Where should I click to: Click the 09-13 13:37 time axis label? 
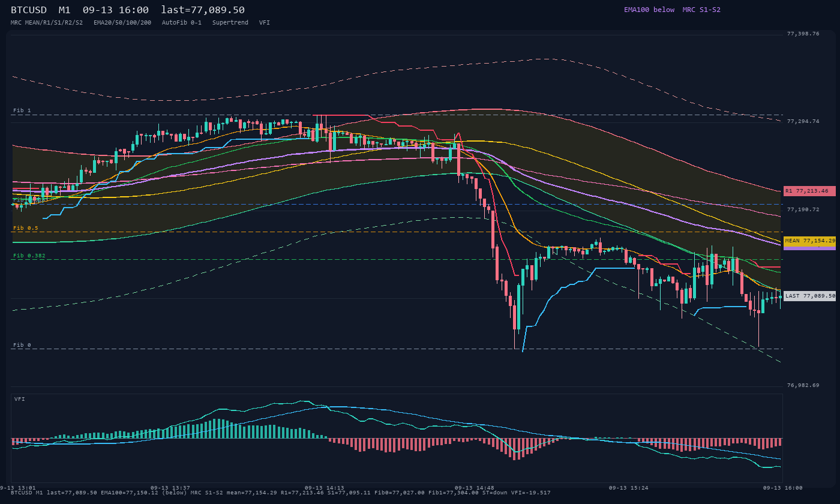point(170,488)
